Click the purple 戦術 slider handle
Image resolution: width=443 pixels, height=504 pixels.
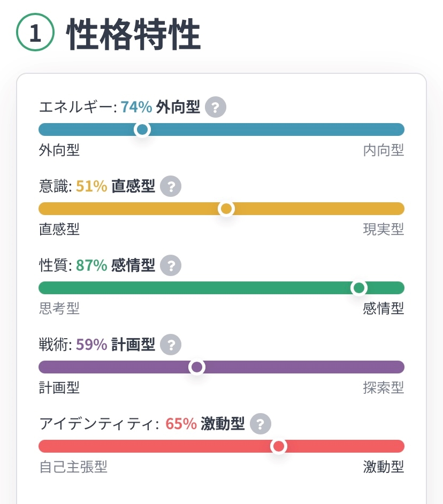[197, 367]
